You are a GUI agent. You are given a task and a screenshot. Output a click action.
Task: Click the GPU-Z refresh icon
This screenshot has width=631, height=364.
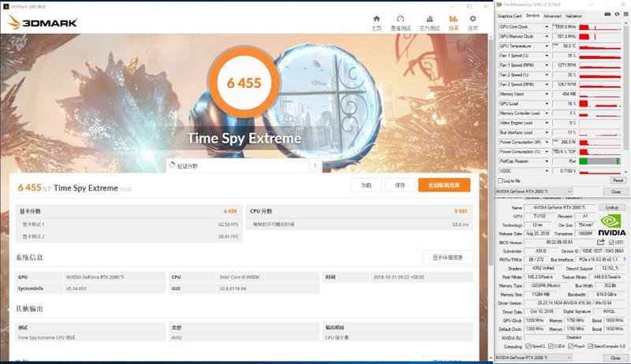[x=617, y=14]
